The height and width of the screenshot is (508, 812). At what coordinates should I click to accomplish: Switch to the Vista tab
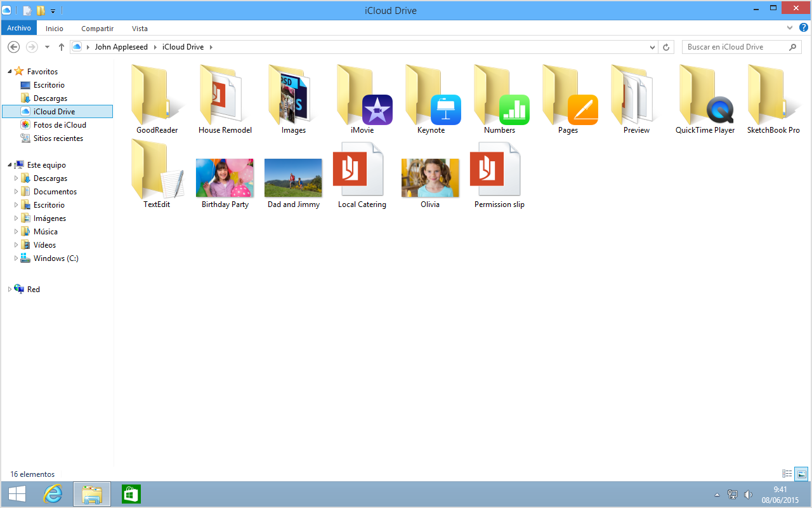140,28
